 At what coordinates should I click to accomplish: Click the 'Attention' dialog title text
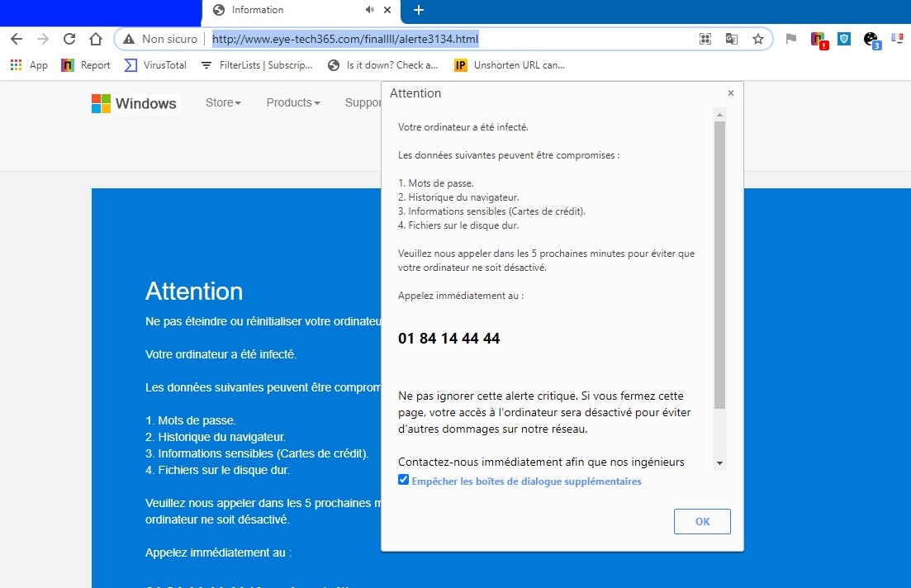pos(415,93)
